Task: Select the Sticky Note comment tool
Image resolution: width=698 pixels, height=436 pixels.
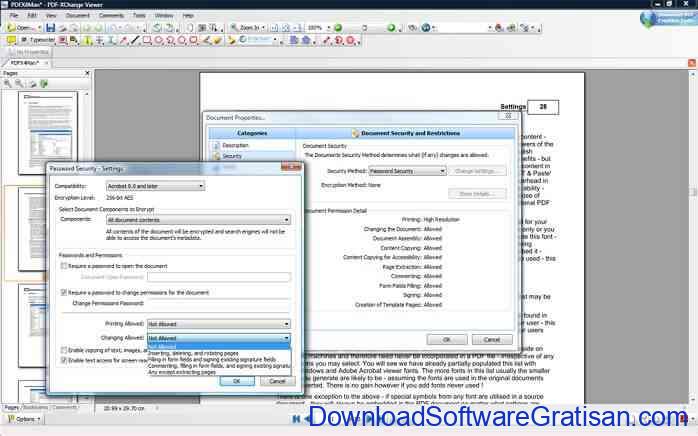Action: (11, 41)
